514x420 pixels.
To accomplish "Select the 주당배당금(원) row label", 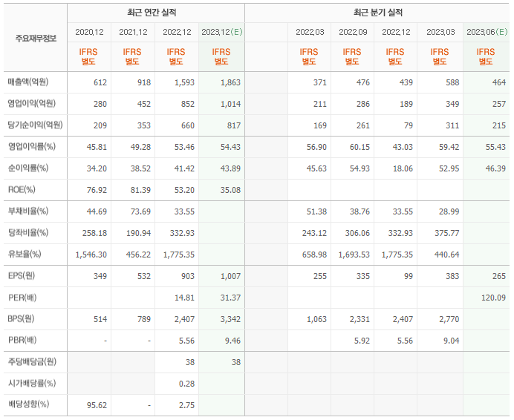I will point(32,361).
